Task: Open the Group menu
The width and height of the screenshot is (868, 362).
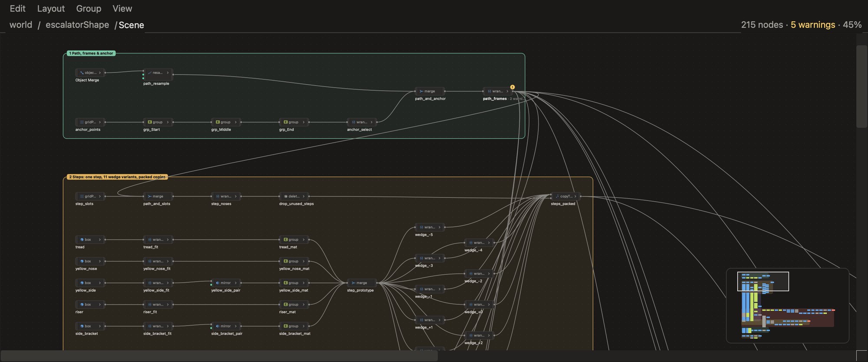Action: click(x=89, y=9)
